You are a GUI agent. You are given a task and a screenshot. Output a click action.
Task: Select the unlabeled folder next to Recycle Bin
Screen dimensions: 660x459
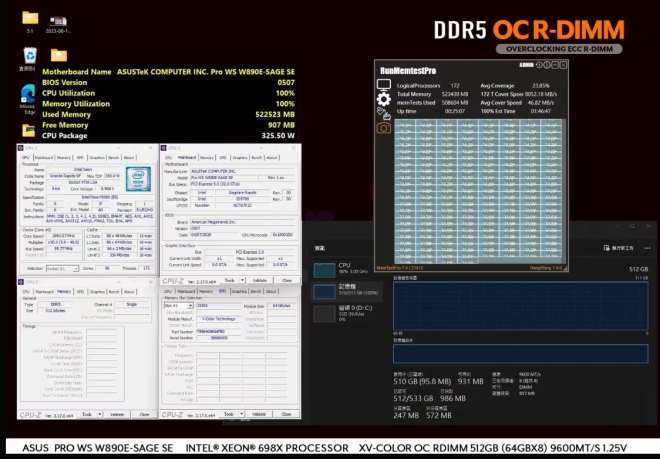coord(59,55)
